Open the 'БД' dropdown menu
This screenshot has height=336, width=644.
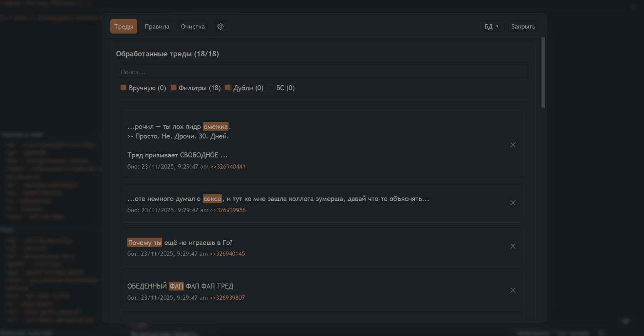491,27
